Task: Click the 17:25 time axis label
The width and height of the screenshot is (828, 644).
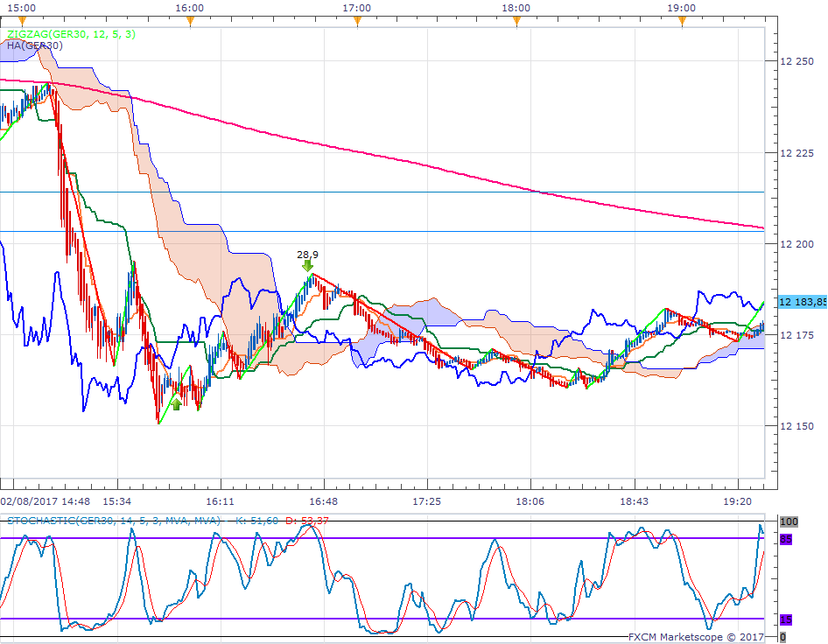Action: pyautogui.click(x=426, y=501)
